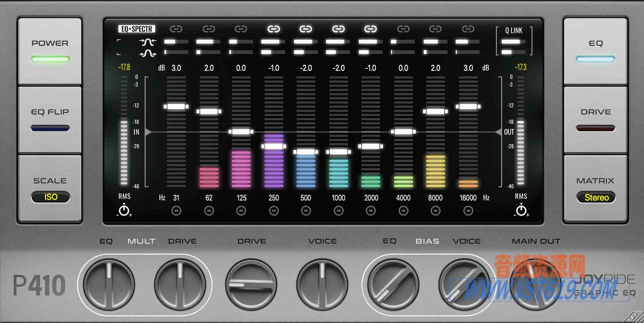Click the left RMS dial icon
The image size is (644, 323).
tap(124, 210)
